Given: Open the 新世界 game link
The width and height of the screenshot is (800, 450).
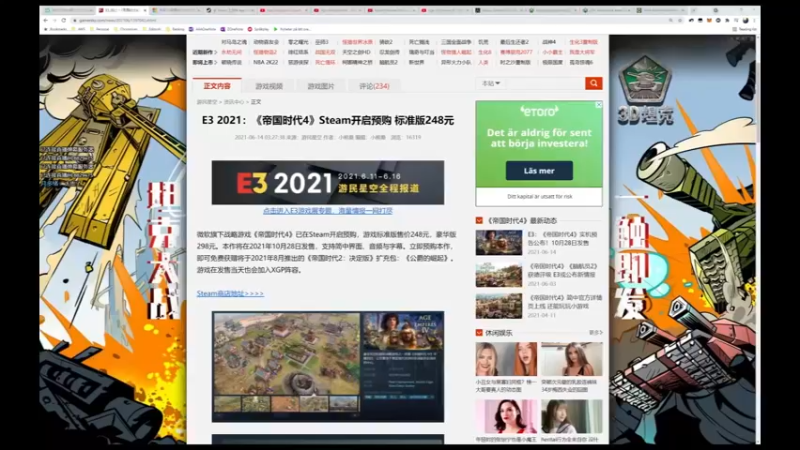Looking at the screenshot, I should 416,62.
